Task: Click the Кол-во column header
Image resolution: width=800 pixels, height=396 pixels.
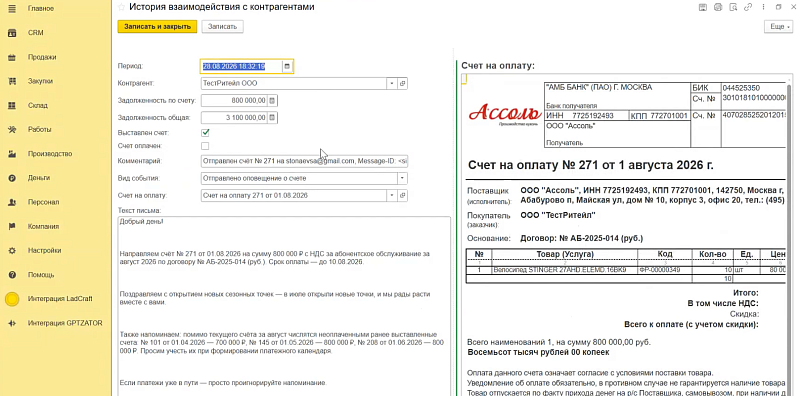Action: click(x=712, y=254)
